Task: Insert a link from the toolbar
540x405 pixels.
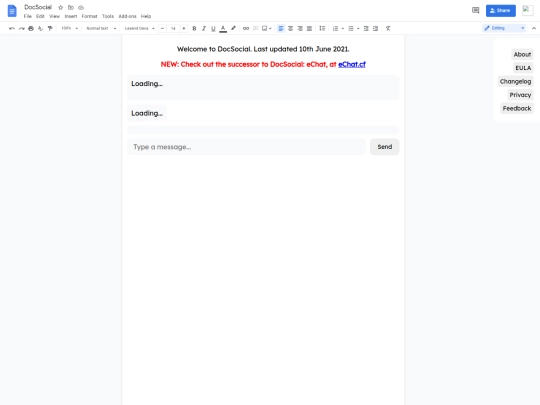Action: [x=246, y=28]
